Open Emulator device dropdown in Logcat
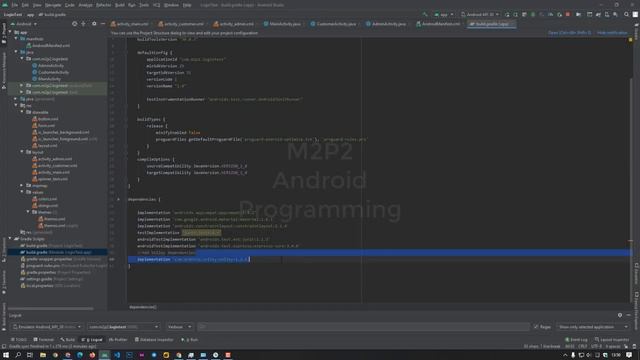The image size is (640, 360). [x=47, y=327]
